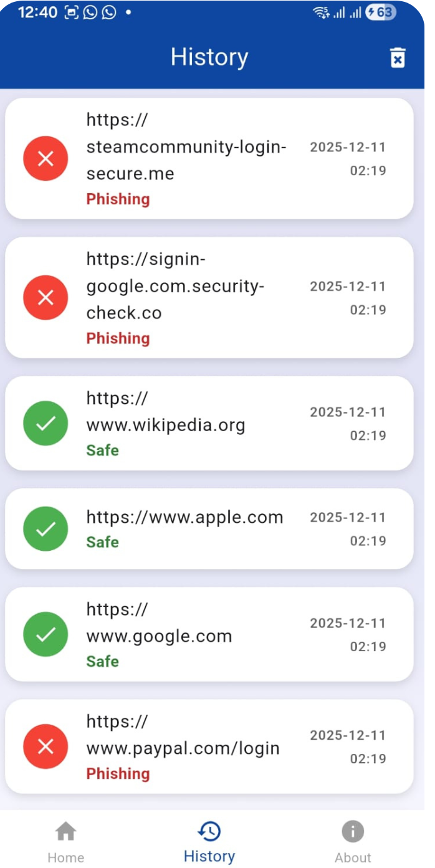435x868 pixels.
Task: Click Phishing label under steamcommunity entry
Action: pos(118,199)
